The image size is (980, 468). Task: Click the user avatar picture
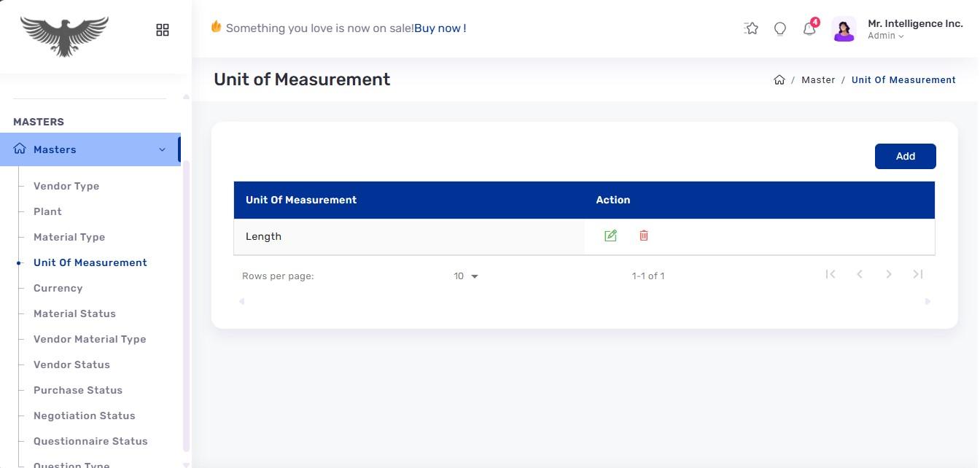(844, 29)
